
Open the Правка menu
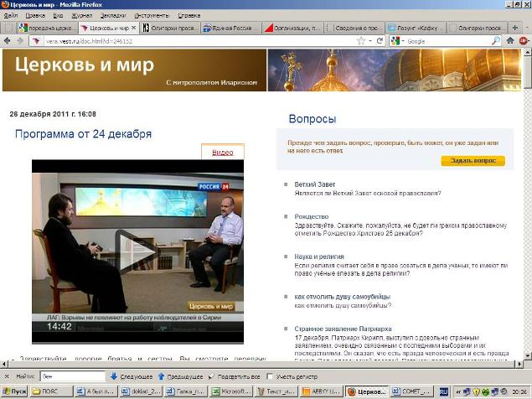pos(35,16)
